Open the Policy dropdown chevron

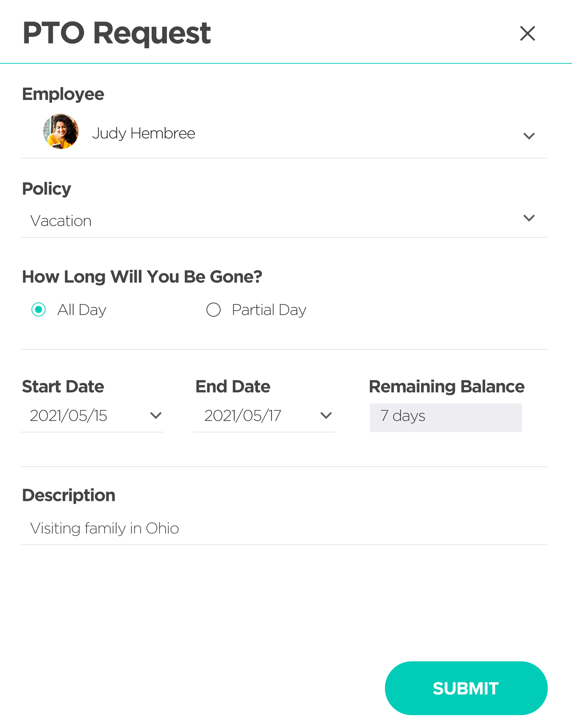[x=529, y=218]
